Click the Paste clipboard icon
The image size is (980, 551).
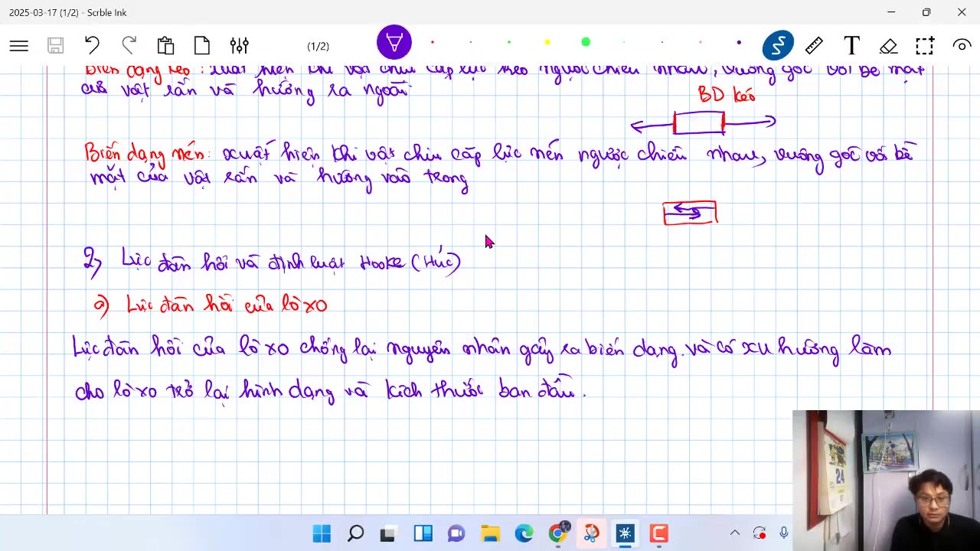[165, 46]
